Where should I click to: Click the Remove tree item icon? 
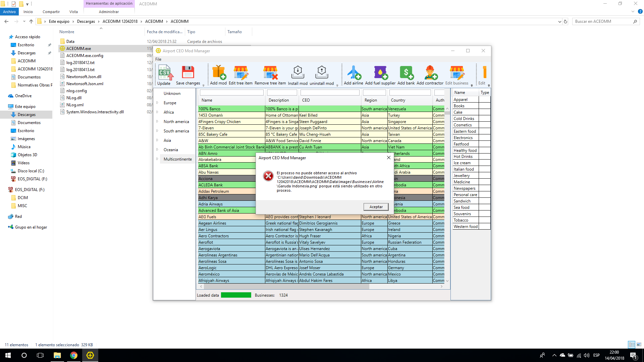[270, 72]
